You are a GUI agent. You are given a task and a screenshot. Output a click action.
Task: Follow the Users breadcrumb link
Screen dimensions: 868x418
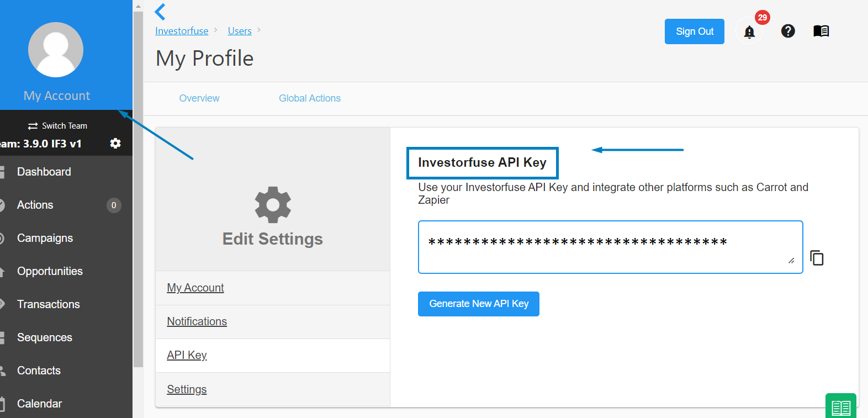(x=240, y=31)
